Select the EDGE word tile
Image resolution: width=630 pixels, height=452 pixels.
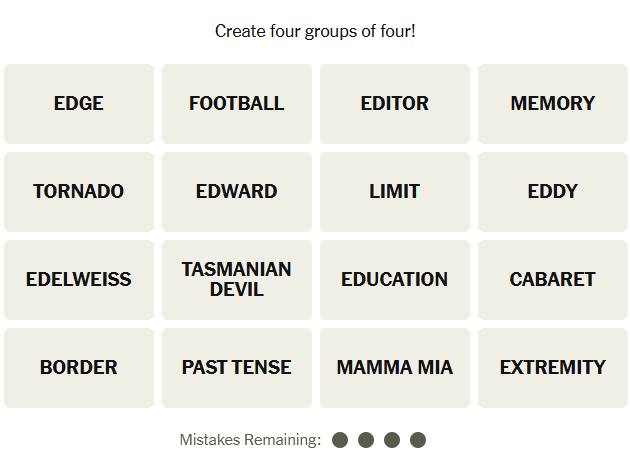point(79,104)
